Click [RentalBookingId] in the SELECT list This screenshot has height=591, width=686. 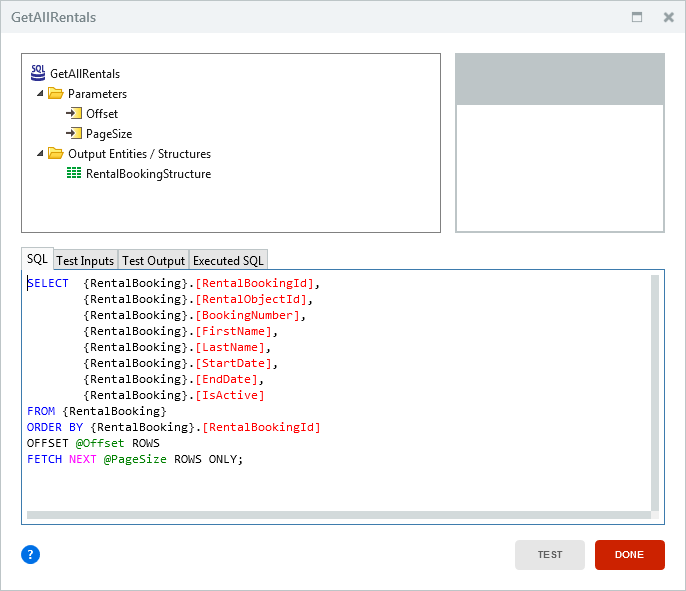[x=254, y=283]
